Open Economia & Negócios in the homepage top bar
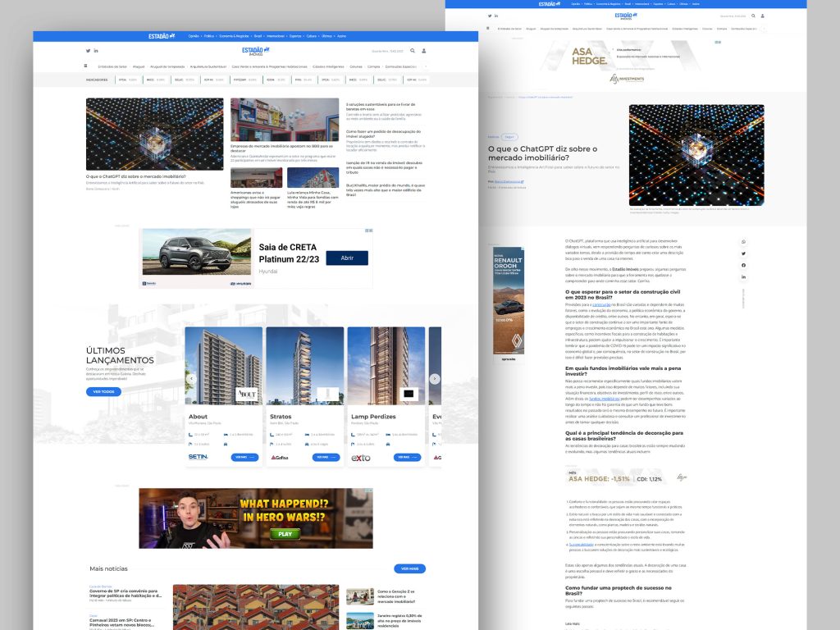This screenshot has width=840, height=630. [234, 36]
